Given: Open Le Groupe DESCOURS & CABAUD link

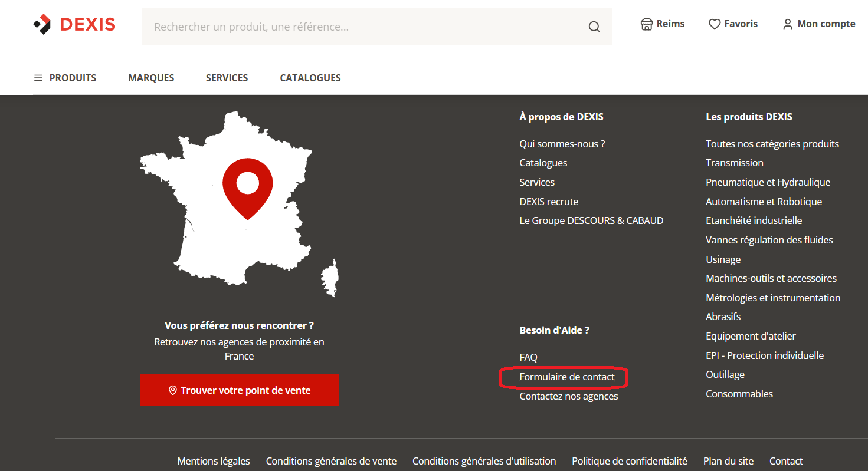Looking at the screenshot, I should tap(591, 220).
